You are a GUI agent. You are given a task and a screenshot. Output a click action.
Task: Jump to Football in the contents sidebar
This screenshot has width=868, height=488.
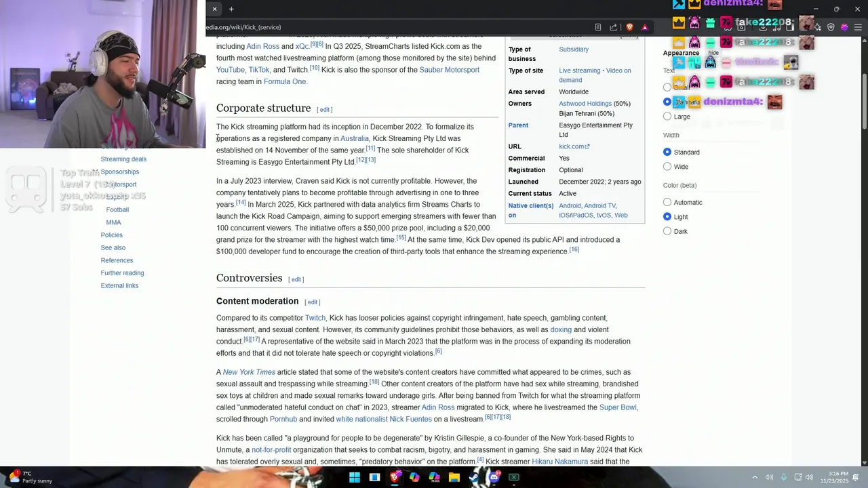pyautogui.click(x=117, y=209)
